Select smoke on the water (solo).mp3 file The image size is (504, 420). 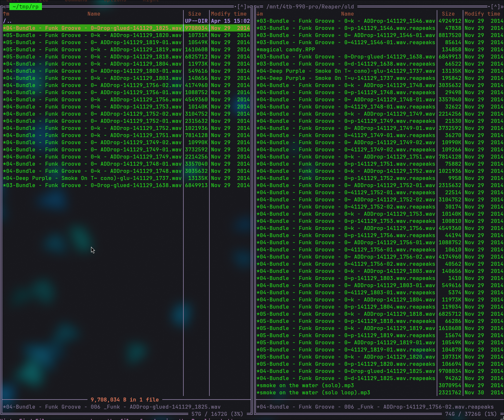380,385
